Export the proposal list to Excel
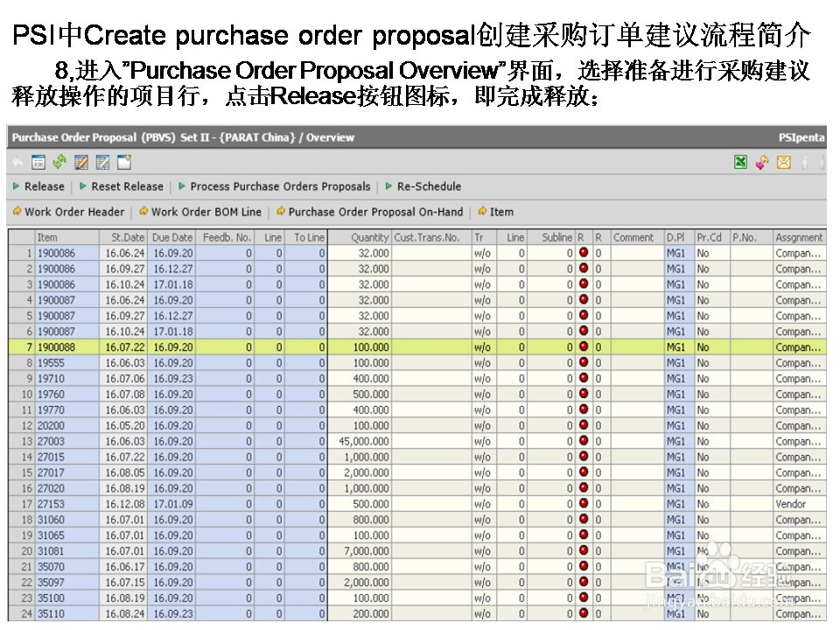This screenshot has width=840, height=630. [x=739, y=162]
